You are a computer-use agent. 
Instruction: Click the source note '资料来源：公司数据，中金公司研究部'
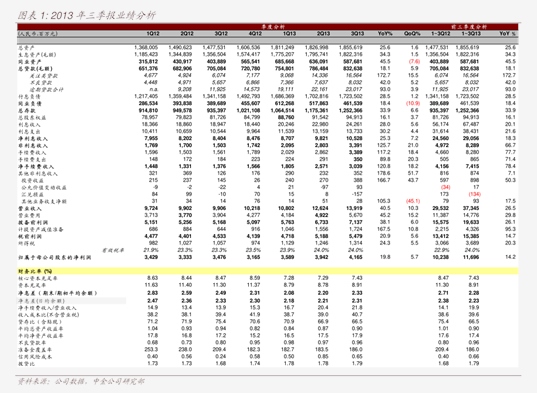(x=81, y=381)
